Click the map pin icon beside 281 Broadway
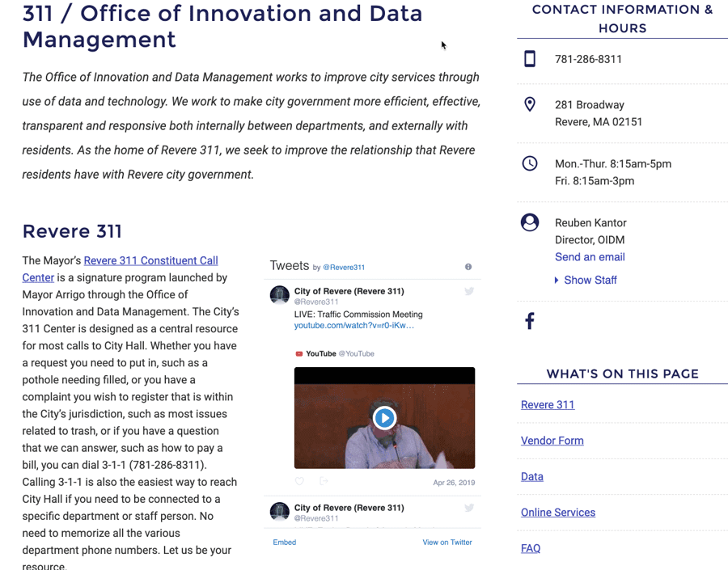 click(x=530, y=105)
